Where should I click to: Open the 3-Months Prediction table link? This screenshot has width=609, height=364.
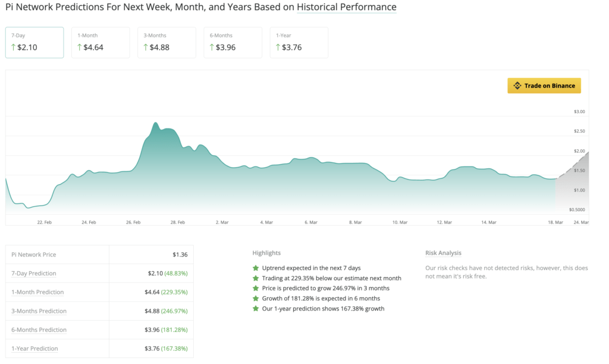(x=39, y=311)
